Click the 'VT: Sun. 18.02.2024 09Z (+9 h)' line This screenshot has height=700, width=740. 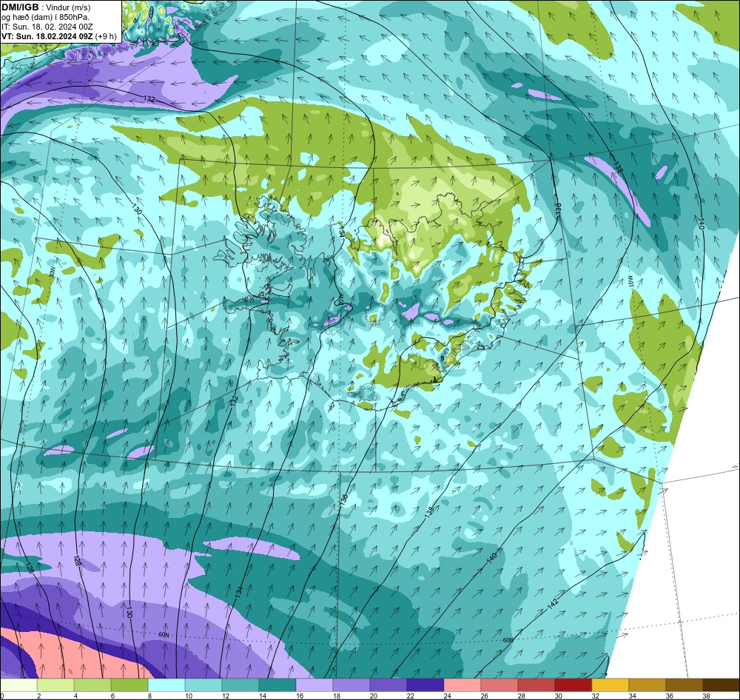[x=59, y=36]
